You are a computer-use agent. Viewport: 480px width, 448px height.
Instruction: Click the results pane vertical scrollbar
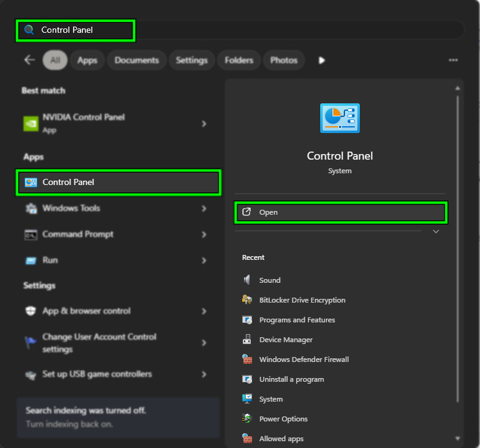[458, 248]
